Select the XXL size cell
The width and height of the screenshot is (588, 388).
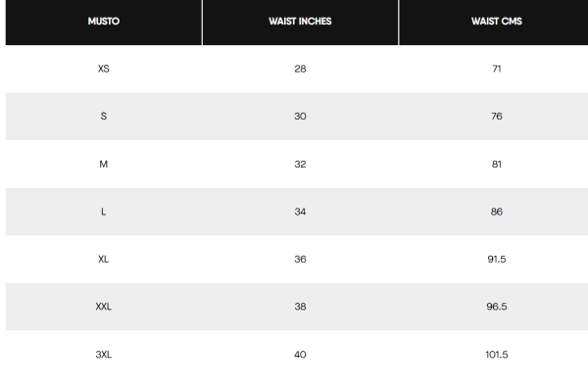104,307
